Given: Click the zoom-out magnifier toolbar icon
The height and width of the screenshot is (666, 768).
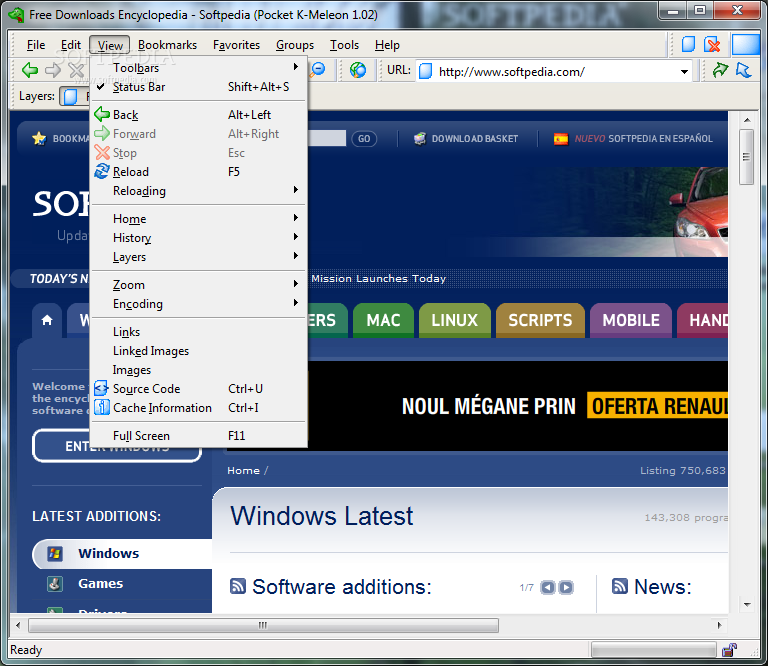Looking at the screenshot, I should (x=318, y=70).
